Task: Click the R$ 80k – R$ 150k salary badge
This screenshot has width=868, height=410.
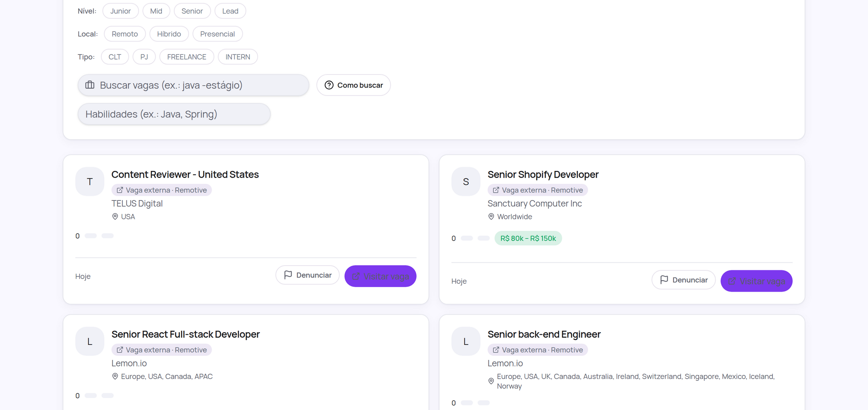Action: tap(528, 238)
